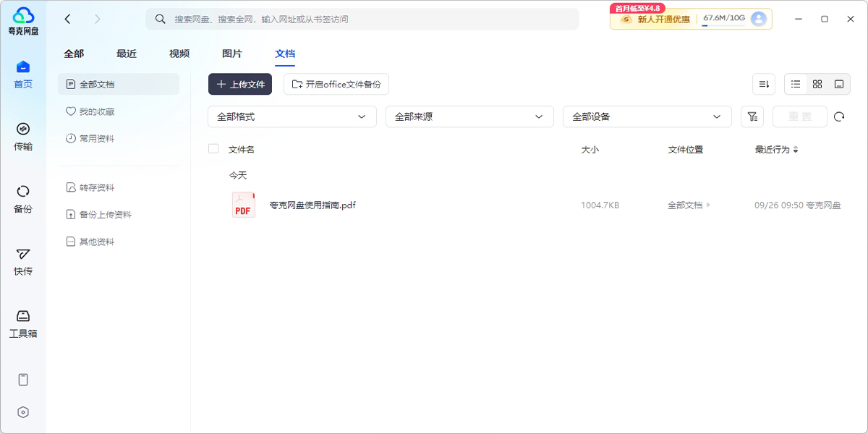Switch to the 最近 tab
Image resolution: width=868 pixels, height=434 pixels.
tap(127, 54)
